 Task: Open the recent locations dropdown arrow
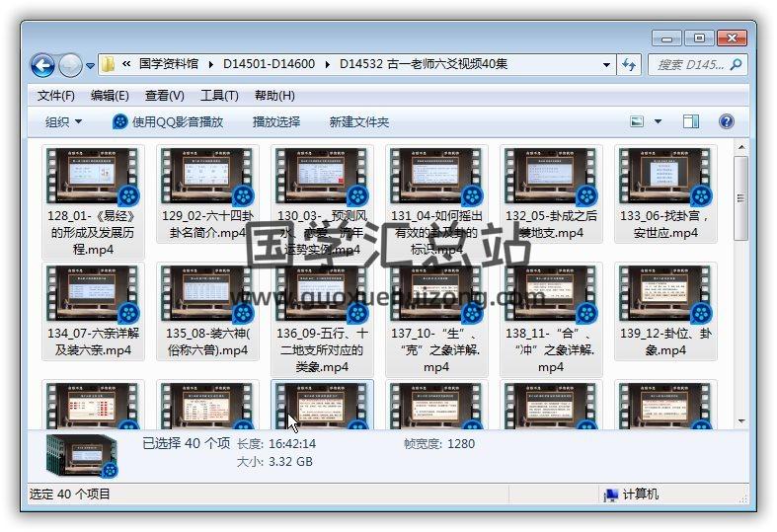click(x=90, y=65)
